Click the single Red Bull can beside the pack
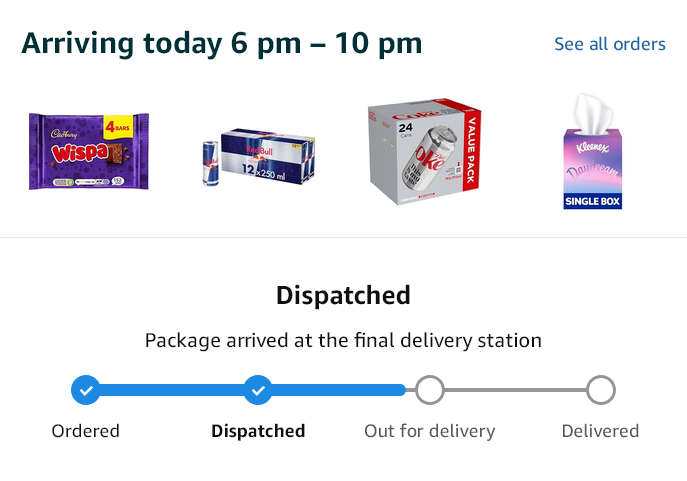687x481 pixels. coord(211,163)
